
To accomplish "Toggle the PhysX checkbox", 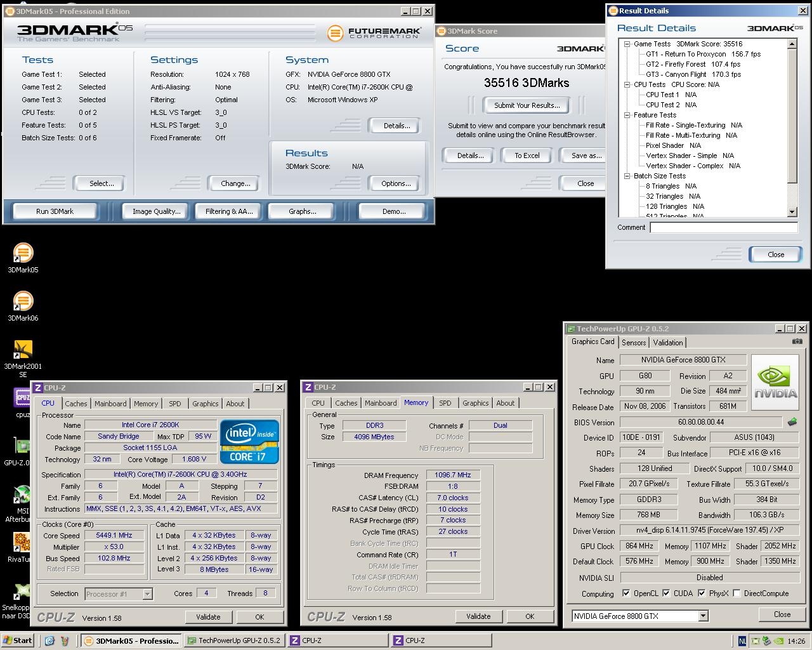I will click(x=702, y=594).
